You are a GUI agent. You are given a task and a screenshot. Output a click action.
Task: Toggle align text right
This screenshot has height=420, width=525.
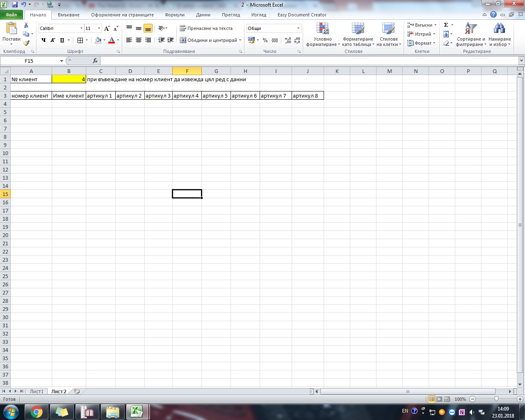point(148,40)
